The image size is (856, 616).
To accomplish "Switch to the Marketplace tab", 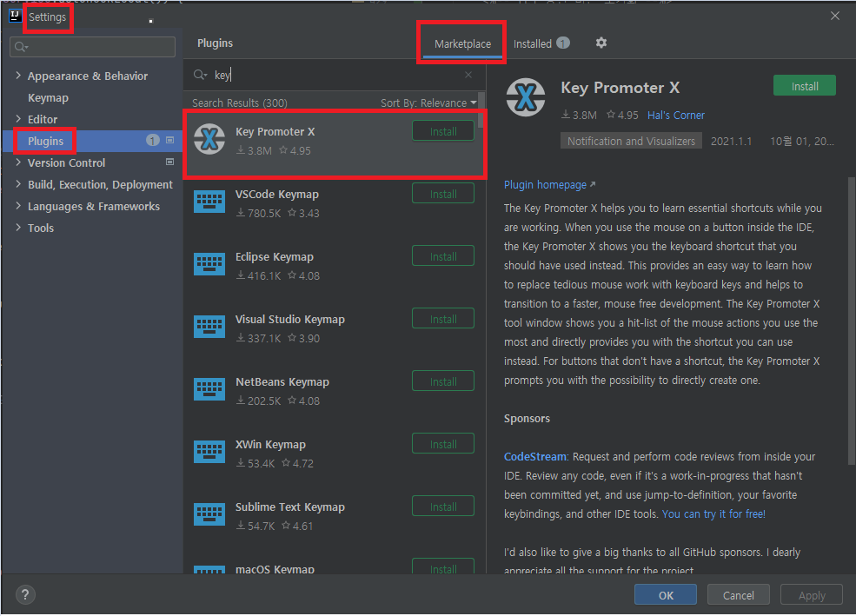I will pyautogui.click(x=462, y=43).
